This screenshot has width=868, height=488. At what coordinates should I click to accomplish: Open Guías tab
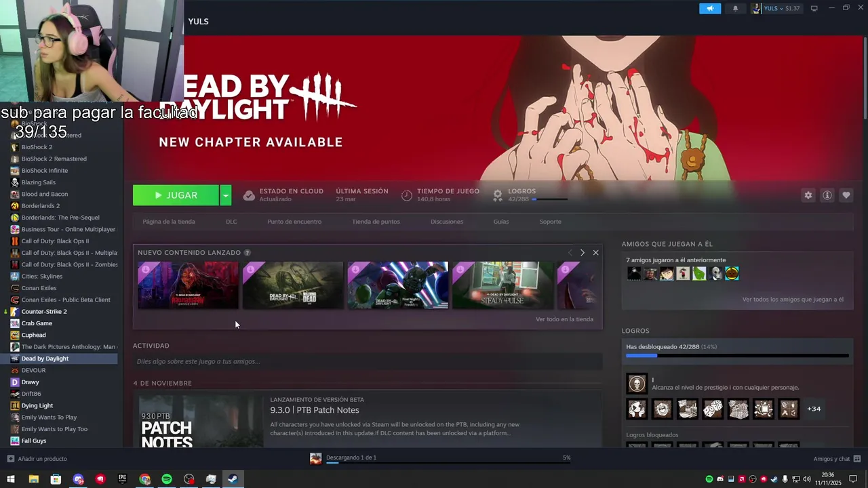[x=501, y=222]
